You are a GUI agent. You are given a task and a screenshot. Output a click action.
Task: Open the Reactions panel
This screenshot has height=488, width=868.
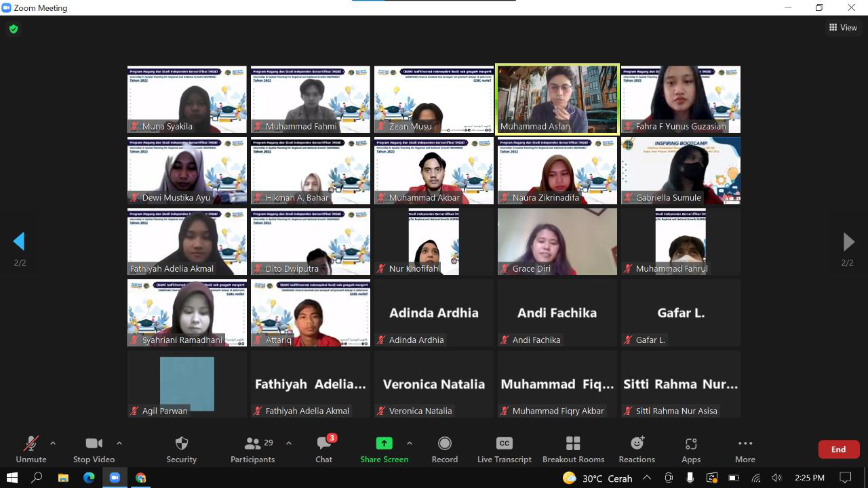point(637,449)
